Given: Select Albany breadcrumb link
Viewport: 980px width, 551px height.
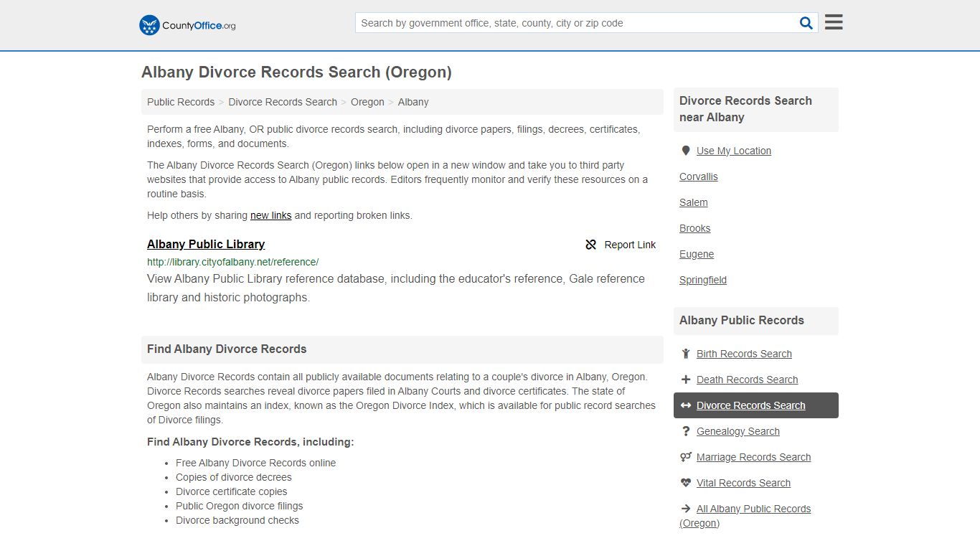Looking at the screenshot, I should click(413, 102).
